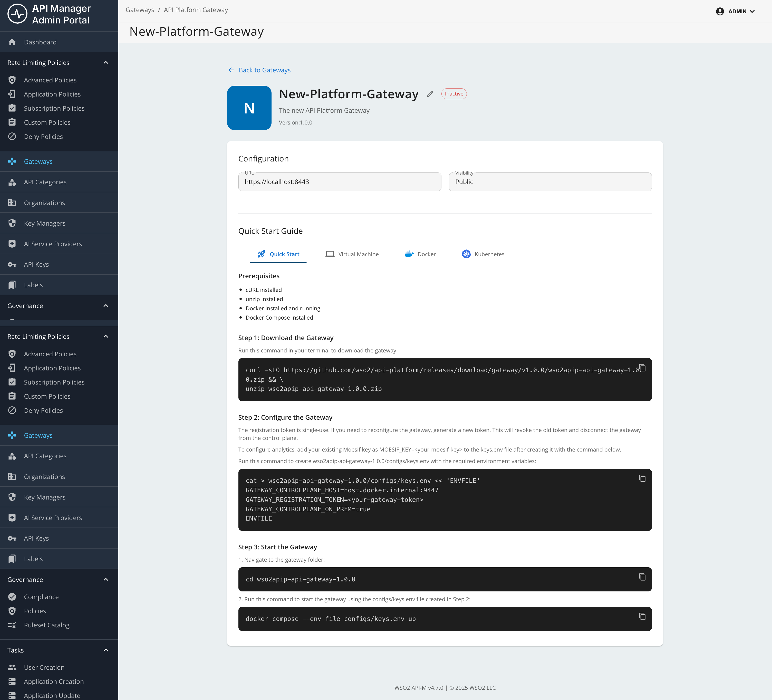Click the Compliance checkmark icon in sidebar
Image resolution: width=772 pixels, height=700 pixels.
12,597
